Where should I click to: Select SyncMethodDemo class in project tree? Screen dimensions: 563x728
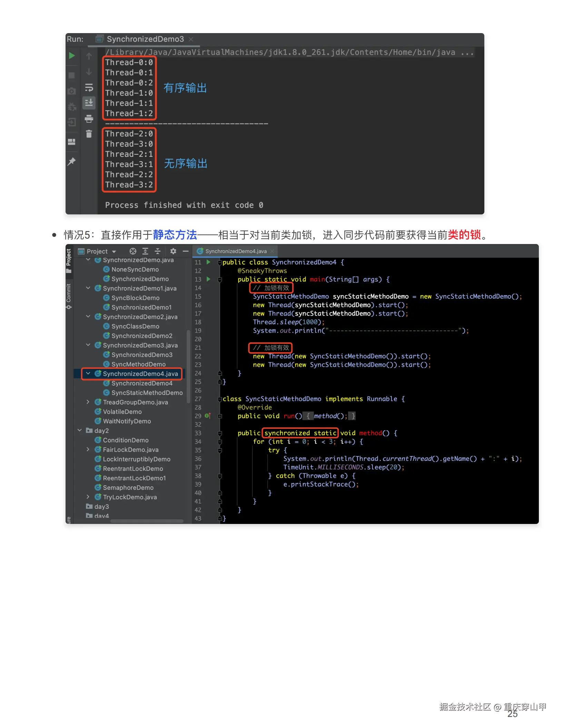click(x=135, y=364)
